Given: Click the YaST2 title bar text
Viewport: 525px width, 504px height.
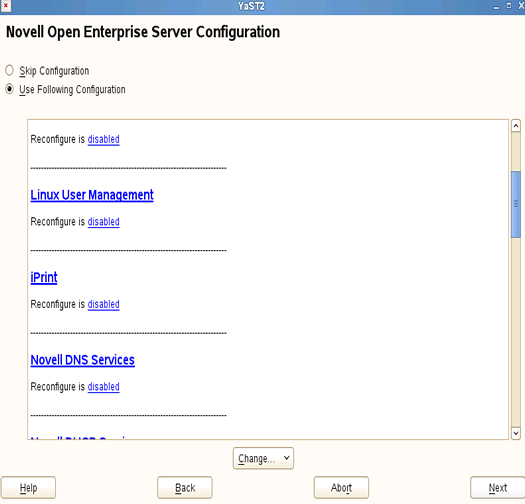Looking at the screenshot, I should tap(251, 6).
